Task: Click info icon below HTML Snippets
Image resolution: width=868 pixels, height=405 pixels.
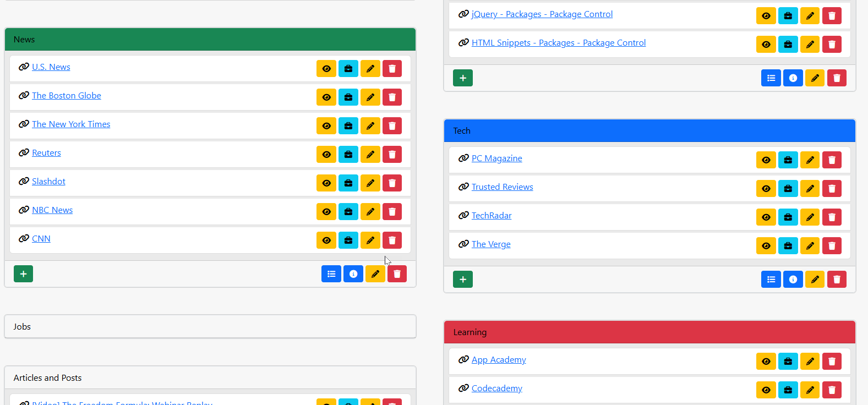Action: (x=793, y=78)
